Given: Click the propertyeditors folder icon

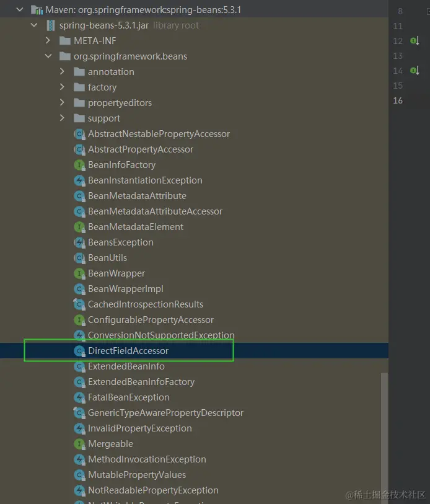Looking at the screenshot, I should tap(79, 102).
